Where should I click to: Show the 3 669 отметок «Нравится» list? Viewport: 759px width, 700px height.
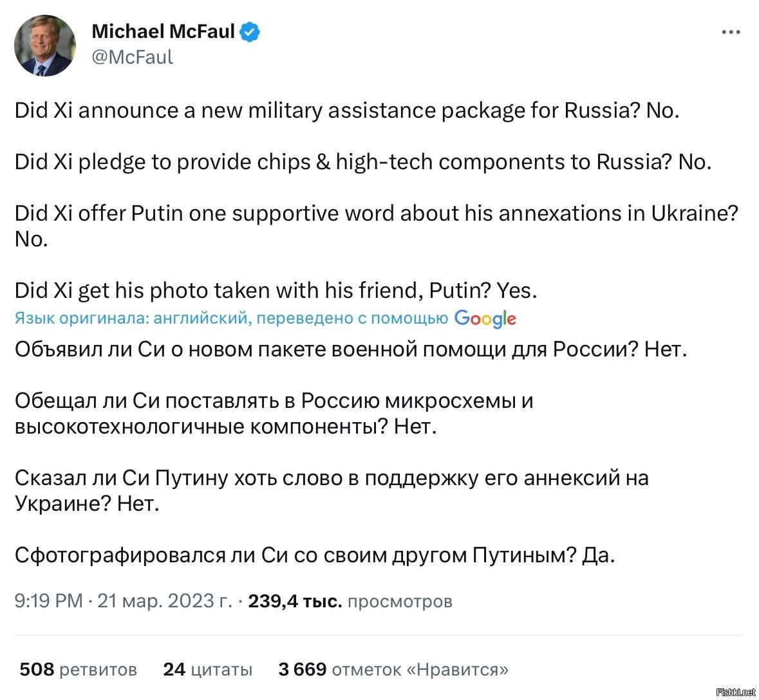pos(393,670)
